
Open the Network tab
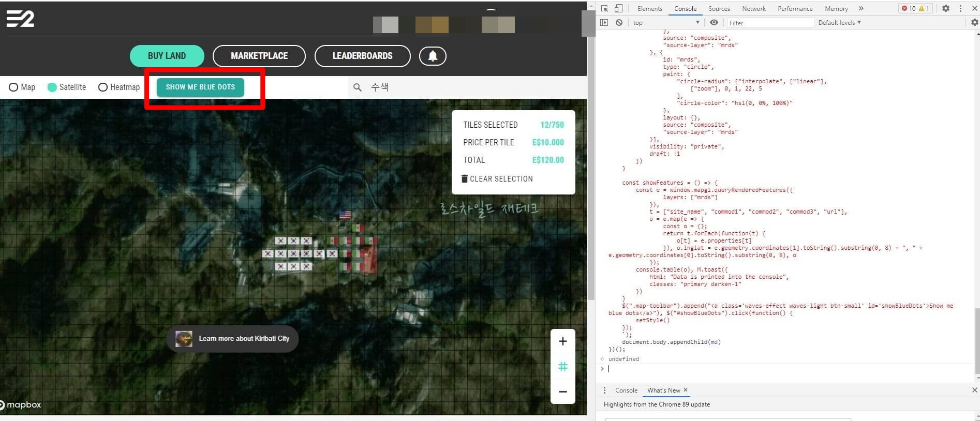tap(754, 8)
